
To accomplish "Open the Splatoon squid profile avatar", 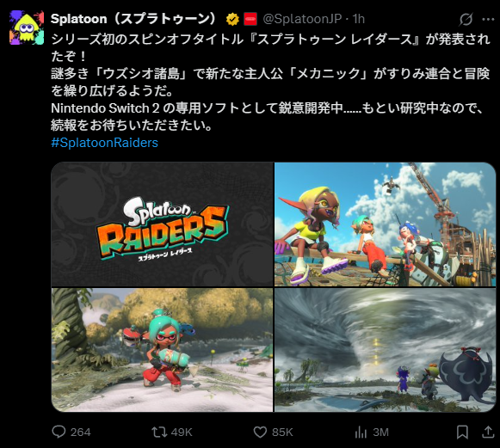I will (27, 28).
